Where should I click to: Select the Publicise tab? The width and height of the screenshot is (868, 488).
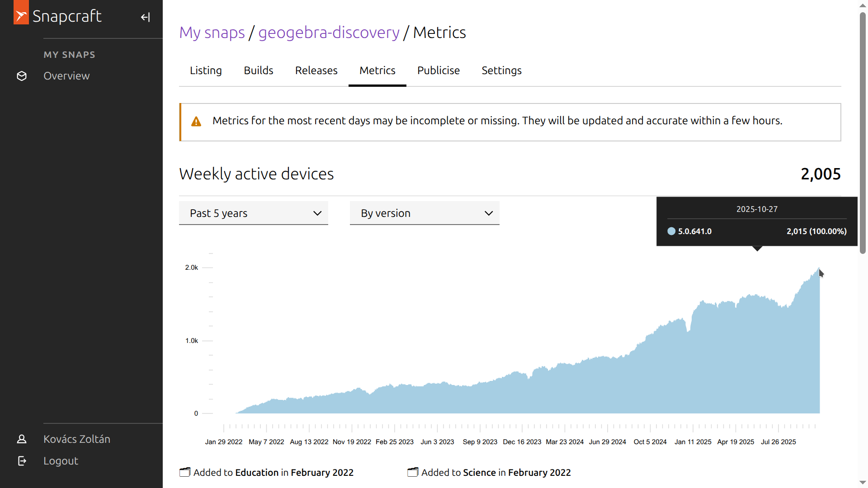pyautogui.click(x=438, y=70)
